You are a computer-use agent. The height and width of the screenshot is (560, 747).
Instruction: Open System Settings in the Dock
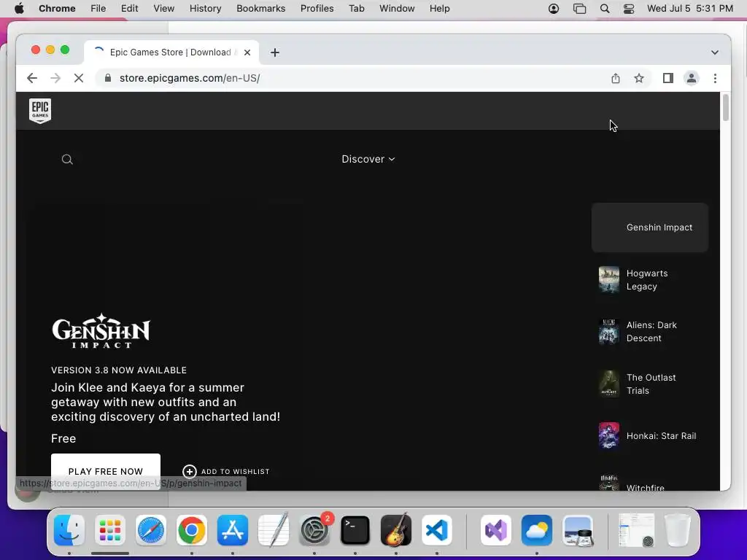pyautogui.click(x=314, y=530)
